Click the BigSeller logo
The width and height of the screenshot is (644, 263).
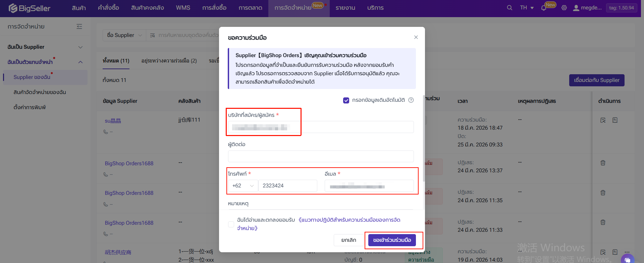coord(30,8)
